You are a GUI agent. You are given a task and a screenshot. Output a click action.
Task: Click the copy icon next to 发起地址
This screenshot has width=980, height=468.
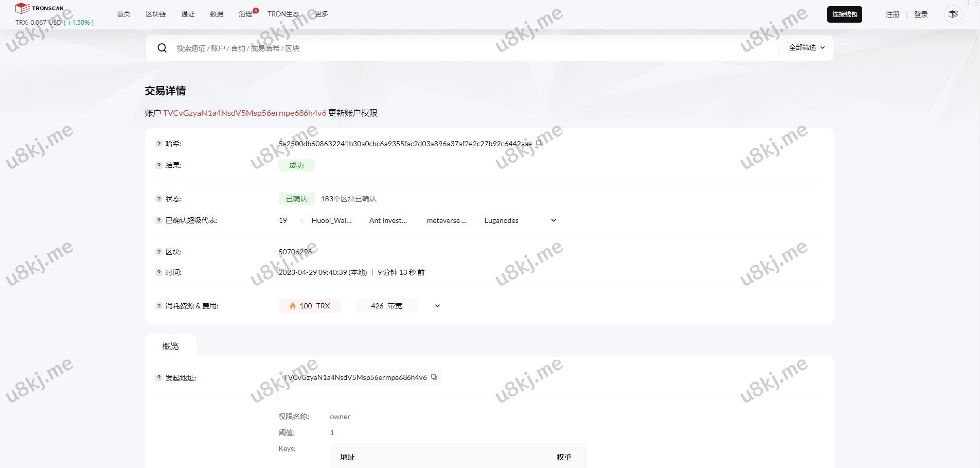click(434, 377)
